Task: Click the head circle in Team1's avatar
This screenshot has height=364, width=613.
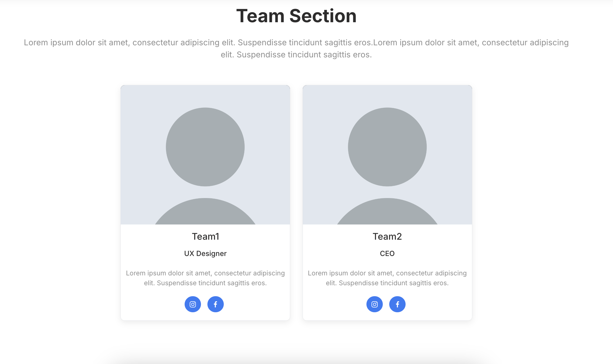Action: click(205, 147)
